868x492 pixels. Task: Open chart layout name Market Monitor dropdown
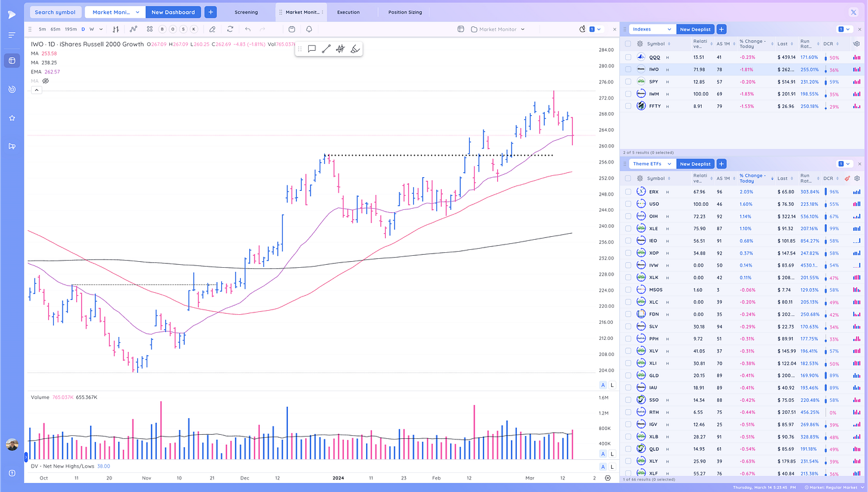pos(498,29)
